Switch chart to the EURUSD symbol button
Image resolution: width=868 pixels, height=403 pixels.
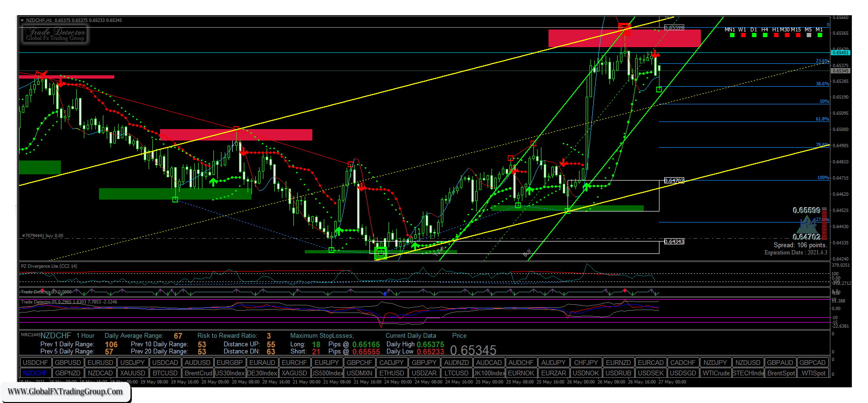click(100, 363)
